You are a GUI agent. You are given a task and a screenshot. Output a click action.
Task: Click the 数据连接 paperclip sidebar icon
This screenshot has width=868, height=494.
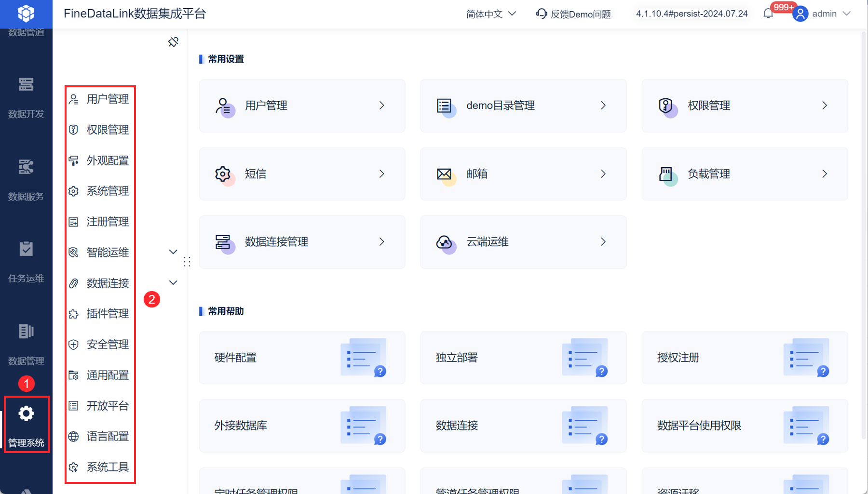coord(73,283)
